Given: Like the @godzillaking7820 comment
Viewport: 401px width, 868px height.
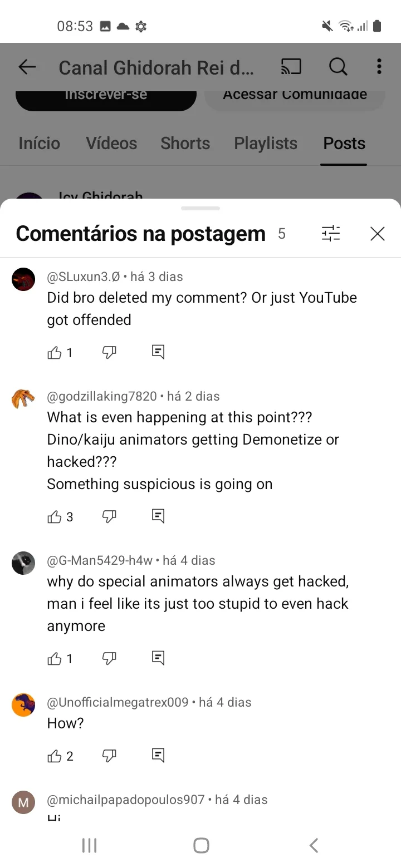Looking at the screenshot, I should point(55,517).
